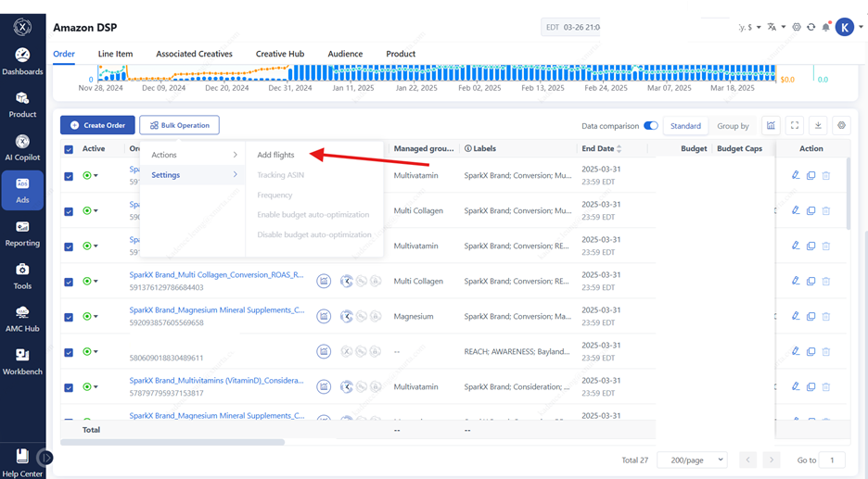Viewport: 868px width, 479px height.
Task: Open the chart view icon beside Group by
Action: (771, 125)
